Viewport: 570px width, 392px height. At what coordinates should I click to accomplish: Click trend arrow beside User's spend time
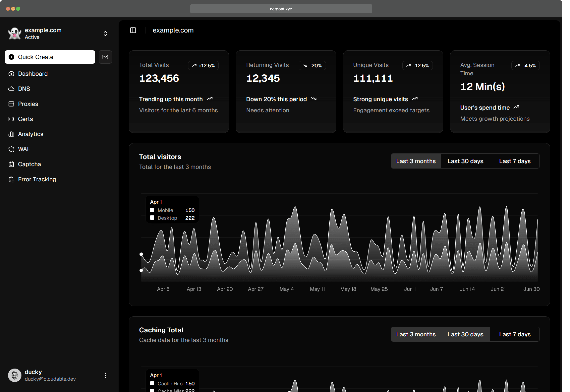pos(516,107)
